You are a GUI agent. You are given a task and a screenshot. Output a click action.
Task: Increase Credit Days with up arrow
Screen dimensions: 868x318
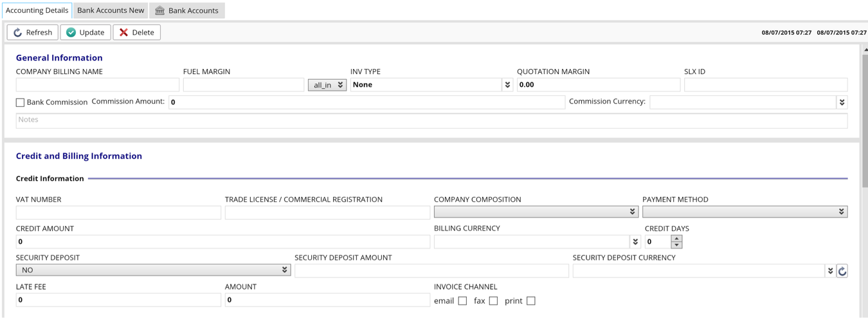click(x=676, y=238)
